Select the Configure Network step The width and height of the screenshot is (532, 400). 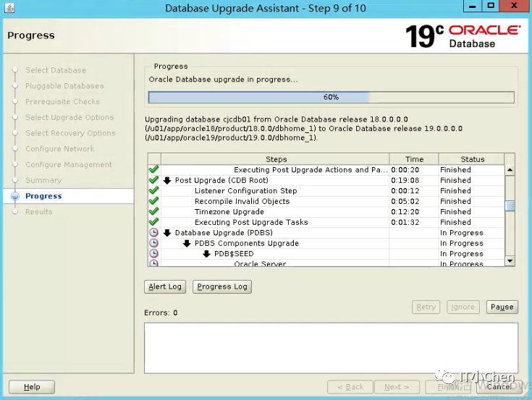pos(59,148)
